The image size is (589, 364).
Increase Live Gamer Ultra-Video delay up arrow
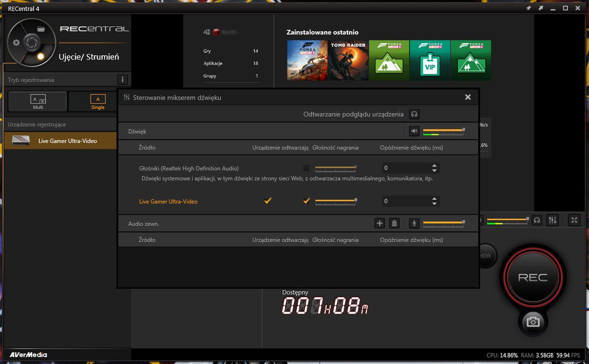[x=434, y=198]
